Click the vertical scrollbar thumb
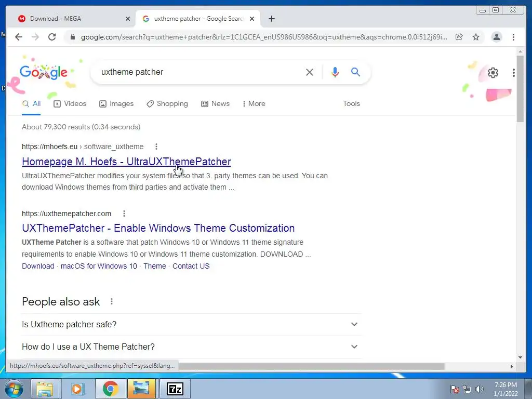Image resolution: width=532 pixels, height=399 pixels. click(x=521, y=89)
